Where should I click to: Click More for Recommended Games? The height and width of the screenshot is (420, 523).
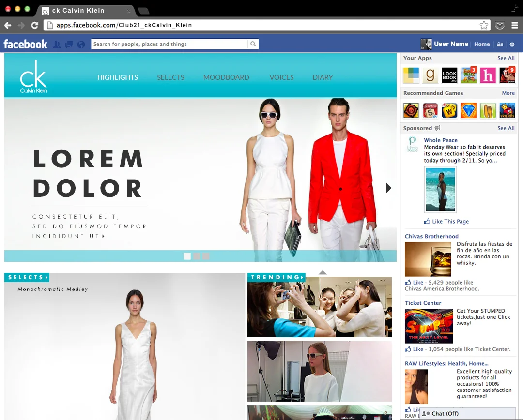508,93
